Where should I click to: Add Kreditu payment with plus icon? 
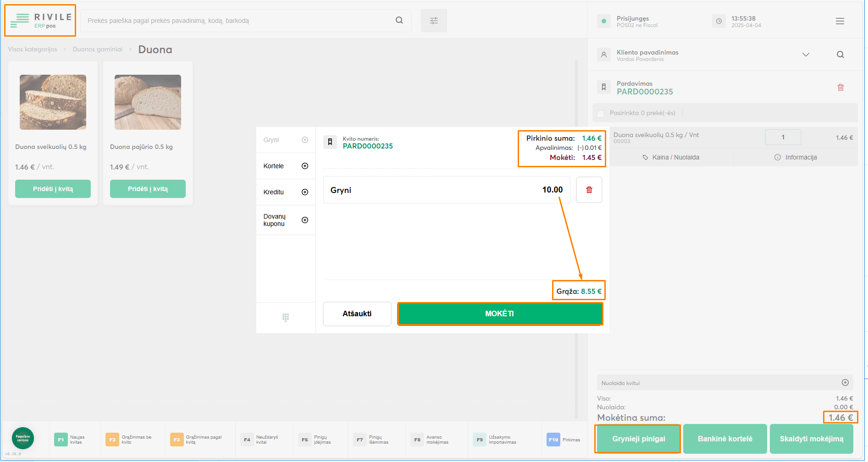click(305, 192)
